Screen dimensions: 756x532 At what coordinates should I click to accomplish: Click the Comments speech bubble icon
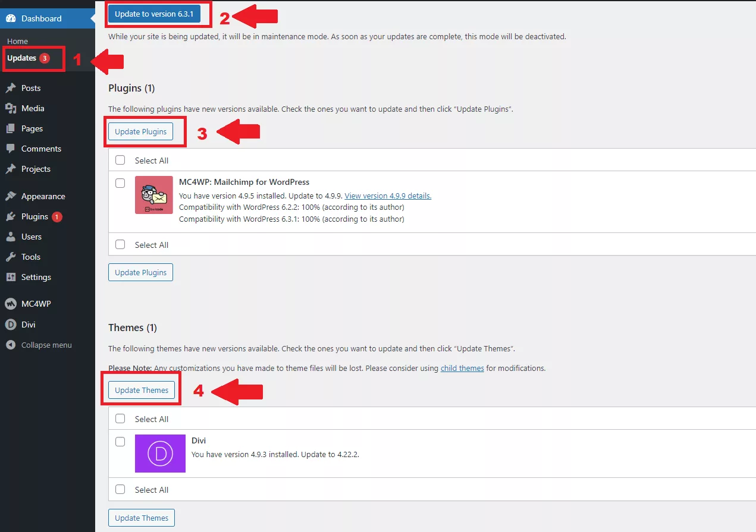tap(11, 149)
